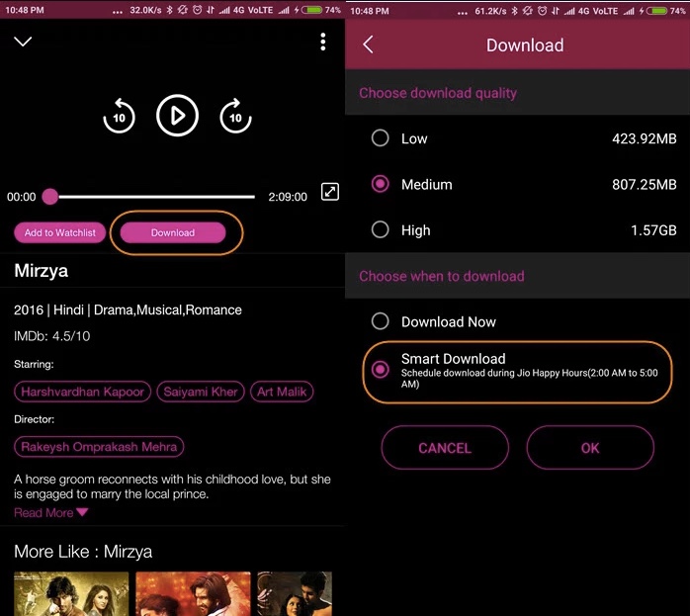Screen dimensions: 690x616
Task: Tap battery indicator in left status bar
Action: [312, 10]
